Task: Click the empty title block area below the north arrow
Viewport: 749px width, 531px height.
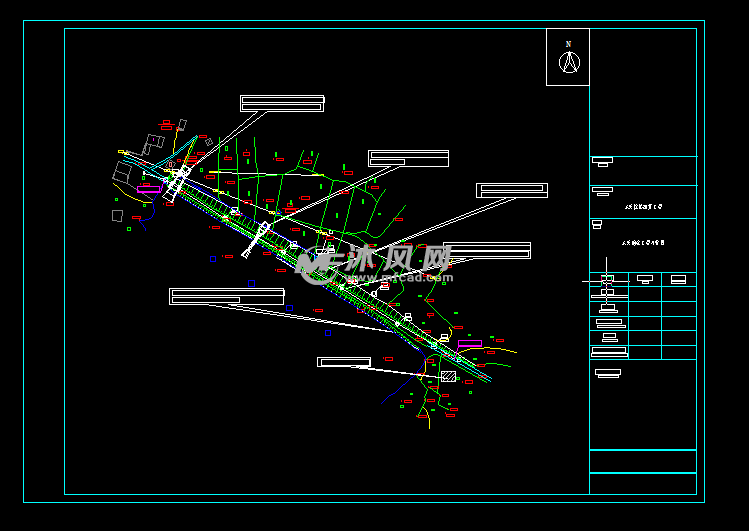Action: tap(642, 120)
